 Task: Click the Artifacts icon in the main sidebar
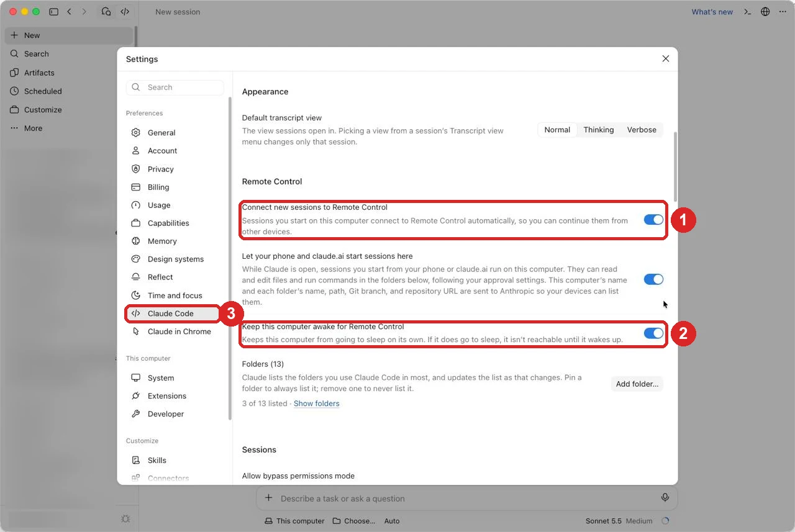pos(14,73)
